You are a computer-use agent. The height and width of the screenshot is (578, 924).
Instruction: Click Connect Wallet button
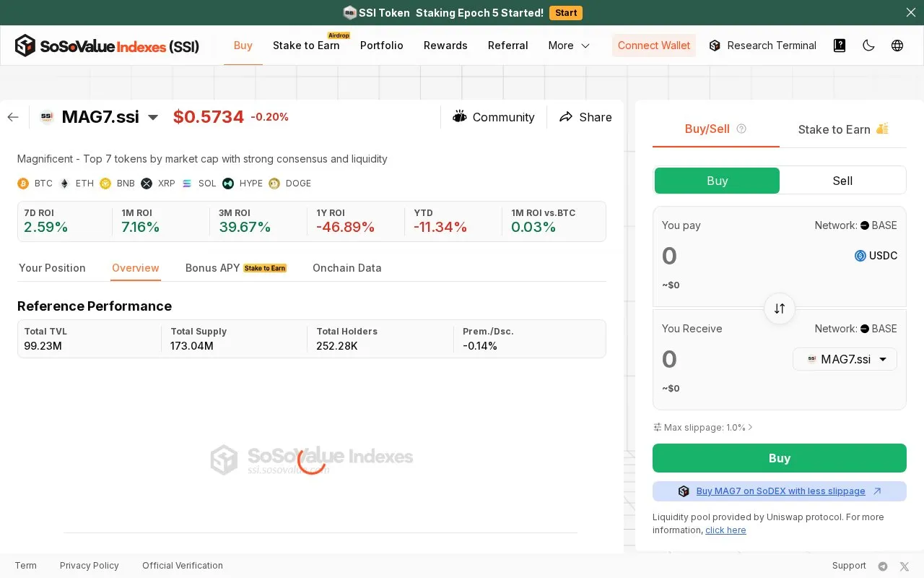(x=654, y=46)
